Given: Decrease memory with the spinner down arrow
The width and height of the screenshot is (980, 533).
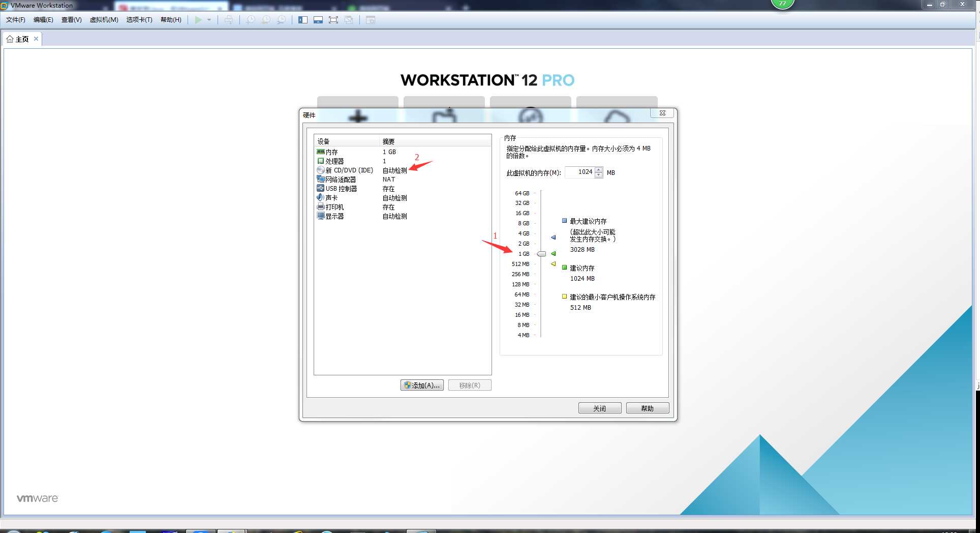Looking at the screenshot, I should coord(599,175).
